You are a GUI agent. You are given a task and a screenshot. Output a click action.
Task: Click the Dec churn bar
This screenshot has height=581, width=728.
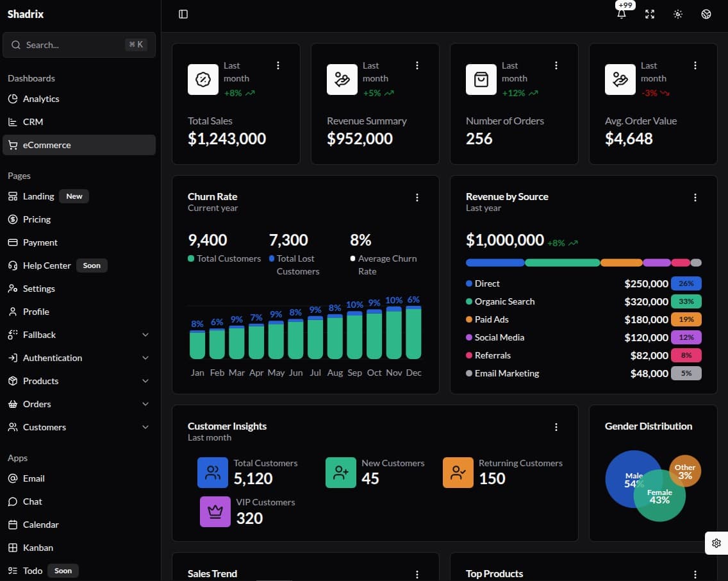pos(413,333)
